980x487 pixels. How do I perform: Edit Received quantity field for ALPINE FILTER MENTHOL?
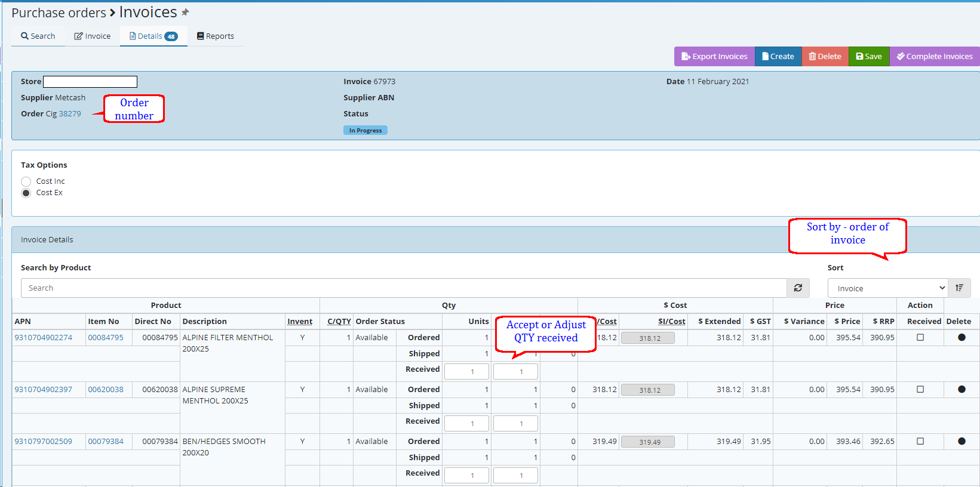516,371
